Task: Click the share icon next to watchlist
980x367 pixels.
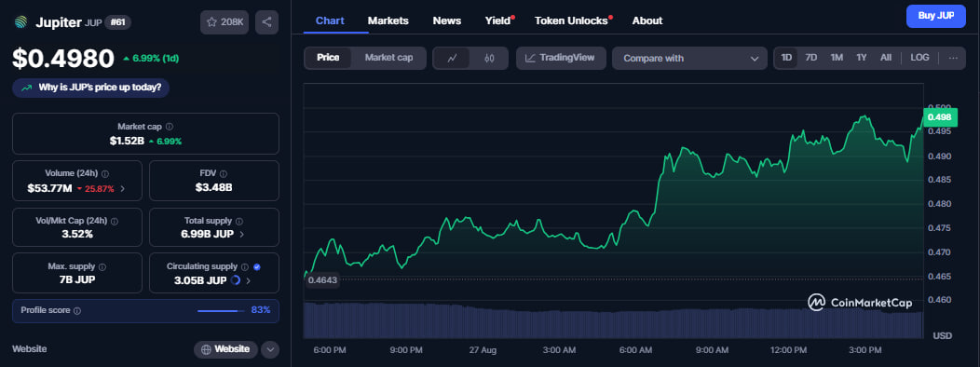Action: [x=266, y=22]
